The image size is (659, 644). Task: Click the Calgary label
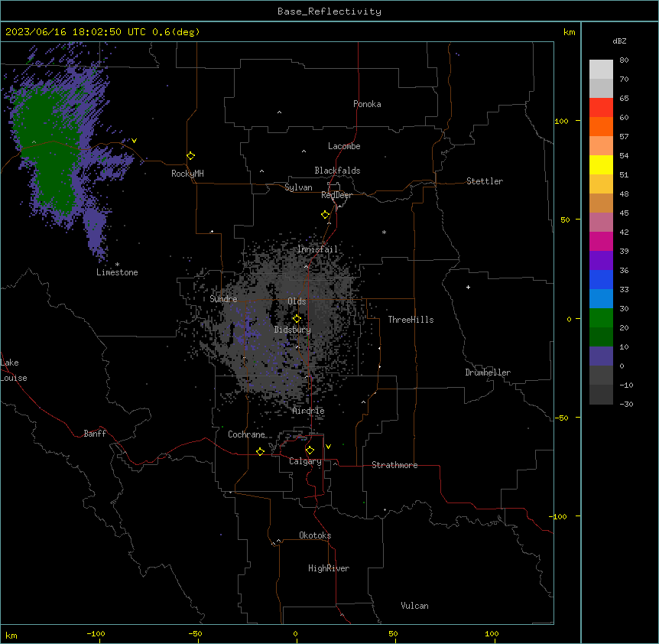[x=305, y=461]
